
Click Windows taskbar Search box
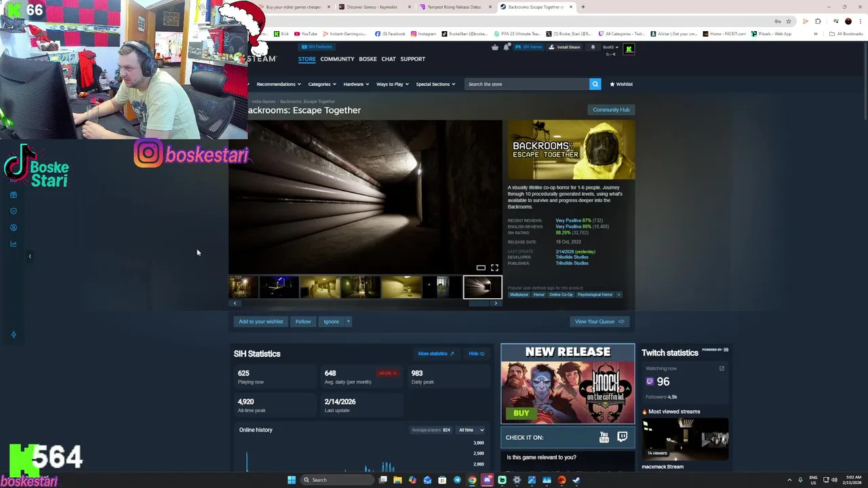337,480
